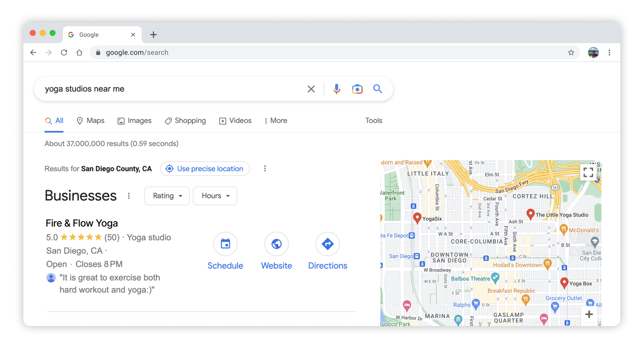Open options menu next to Businesses heading
The image size is (644, 348).
(129, 196)
